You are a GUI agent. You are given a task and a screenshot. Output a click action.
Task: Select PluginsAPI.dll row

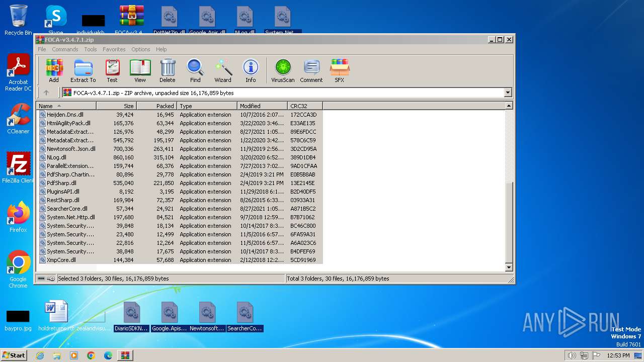point(179,192)
